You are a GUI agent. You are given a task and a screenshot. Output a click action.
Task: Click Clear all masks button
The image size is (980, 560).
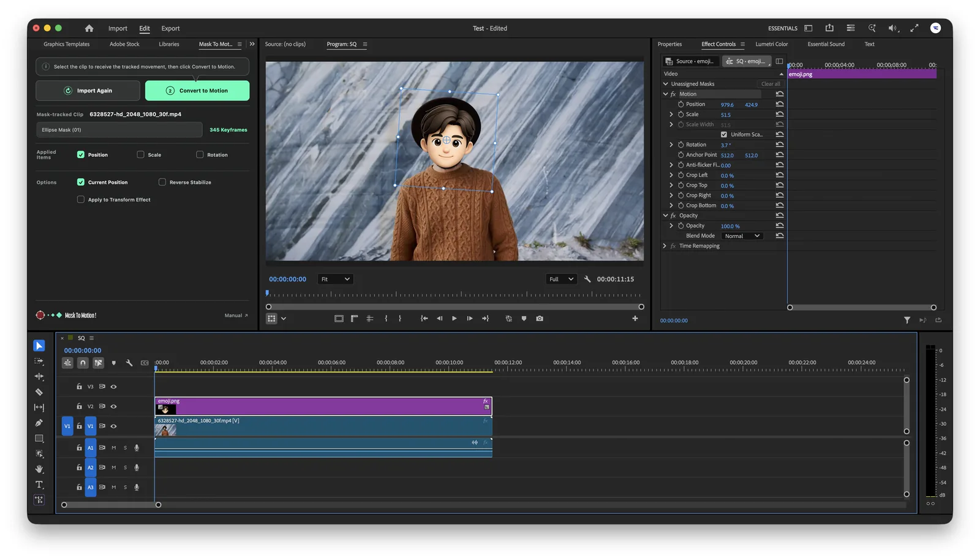(x=771, y=84)
